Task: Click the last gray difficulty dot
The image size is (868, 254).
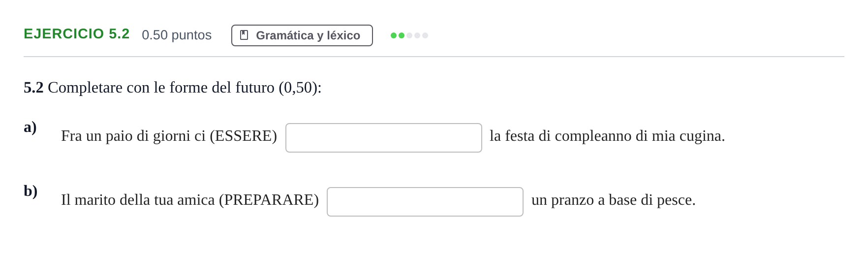Action: pos(425,35)
